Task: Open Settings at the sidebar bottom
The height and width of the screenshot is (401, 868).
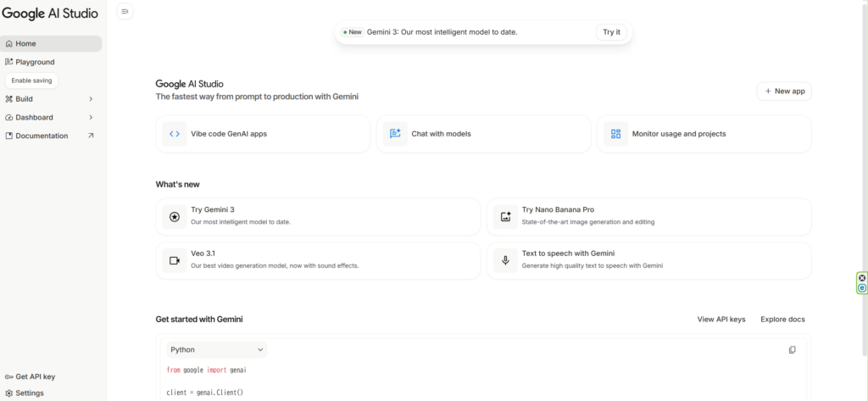Action: (x=30, y=393)
